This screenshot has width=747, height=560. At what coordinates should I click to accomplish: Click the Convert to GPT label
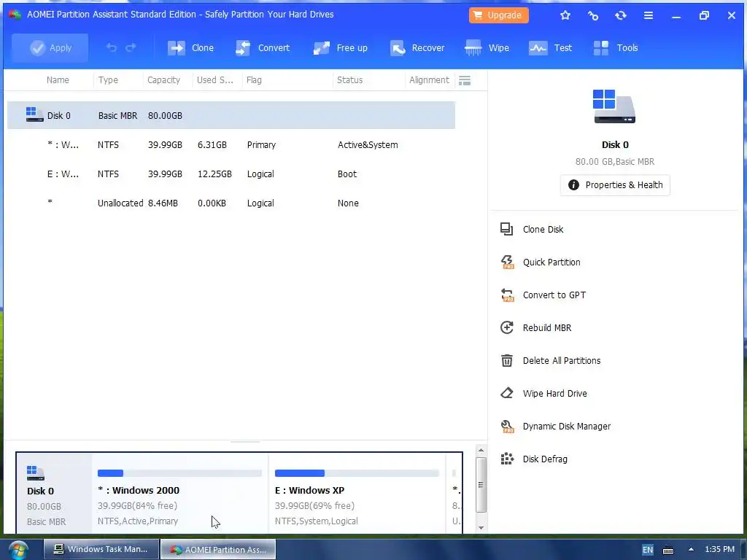554,295
